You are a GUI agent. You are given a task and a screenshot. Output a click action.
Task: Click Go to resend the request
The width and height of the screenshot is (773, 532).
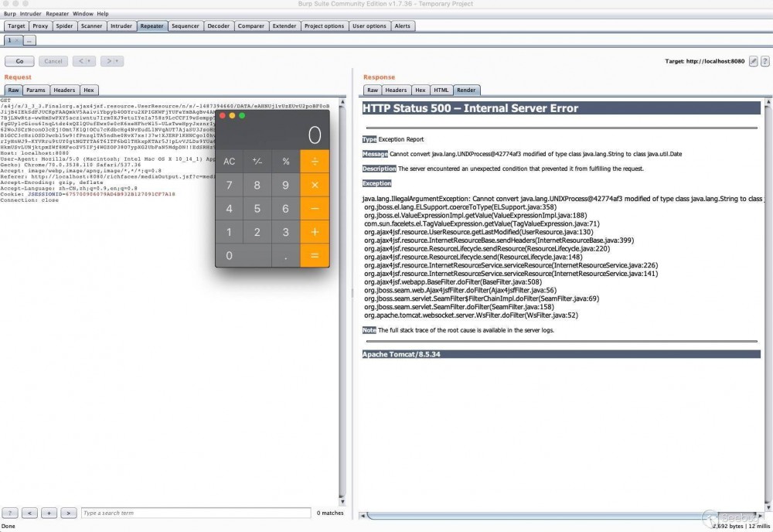coord(19,60)
